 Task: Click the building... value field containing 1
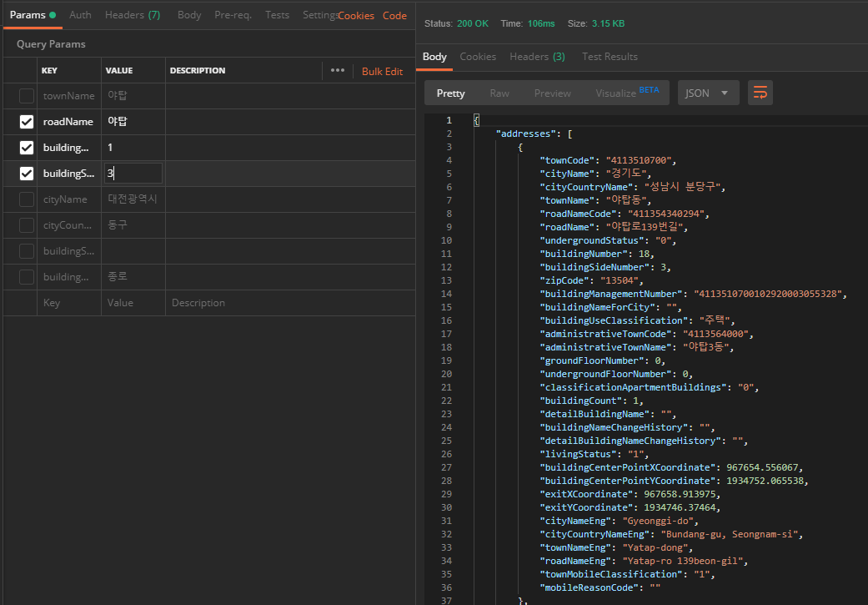tap(133, 148)
